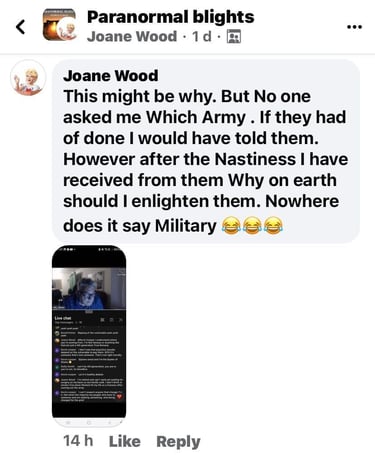The image size is (375, 455).
Task: Tap the 14 h comment timestamp
Action: coord(78,441)
